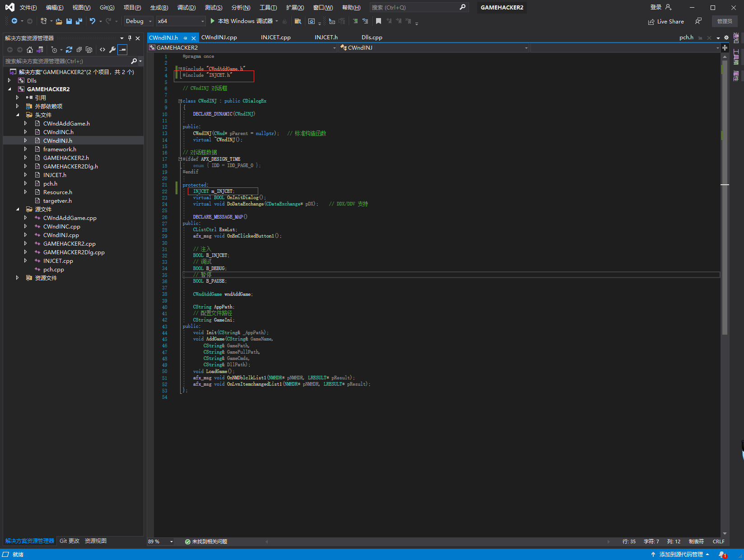Expand the 外部依赖项 node
Screen dimensions: 744x560
click(x=18, y=106)
